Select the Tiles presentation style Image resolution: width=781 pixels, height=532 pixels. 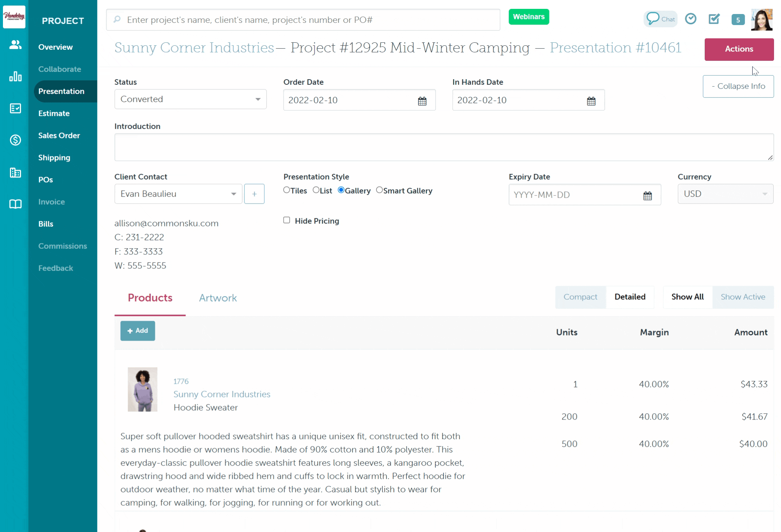(287, 190)
